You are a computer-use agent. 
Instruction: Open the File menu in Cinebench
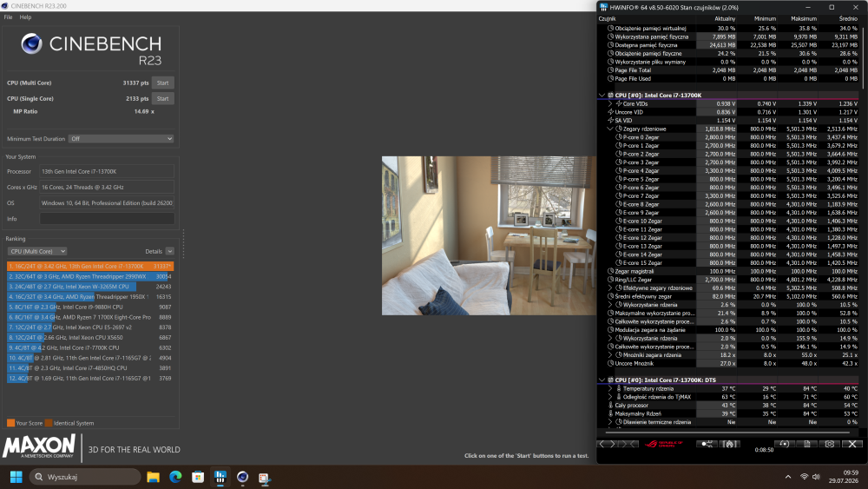[x=9, y=17]
